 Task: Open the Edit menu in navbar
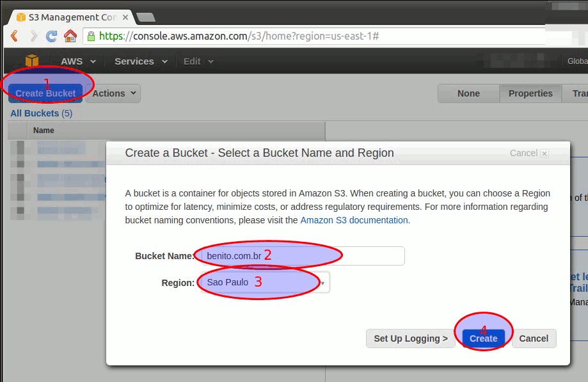[198, 61]
